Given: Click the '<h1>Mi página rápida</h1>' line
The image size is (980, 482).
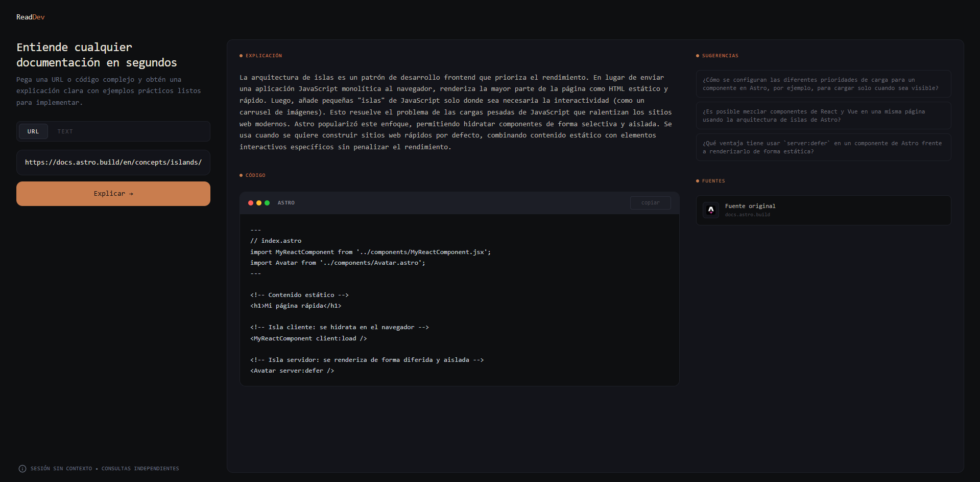Looking at the screenshot, I should 296,306.
